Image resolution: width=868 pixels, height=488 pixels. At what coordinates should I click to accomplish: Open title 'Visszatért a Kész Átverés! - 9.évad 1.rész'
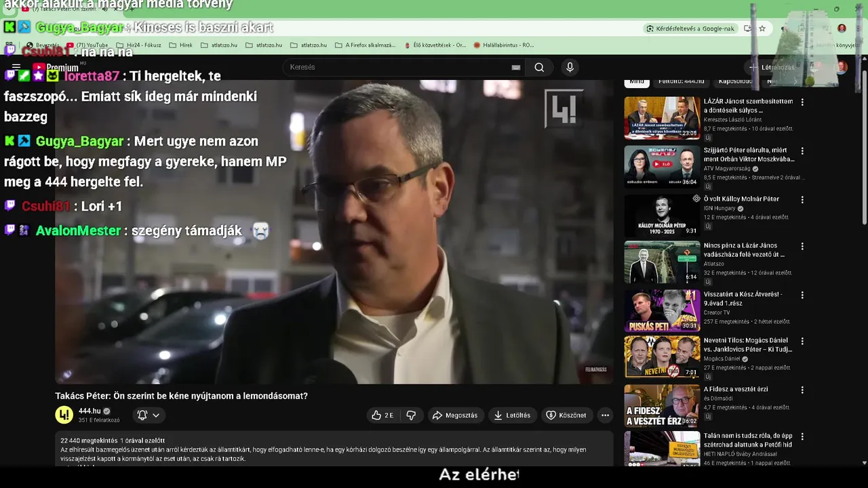pos(743,299)
